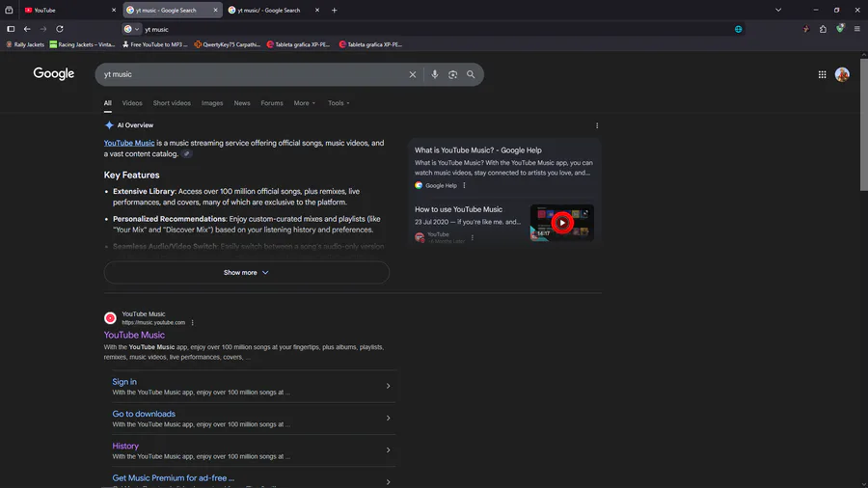Open the list all tabs dropdown

[778, 10]
